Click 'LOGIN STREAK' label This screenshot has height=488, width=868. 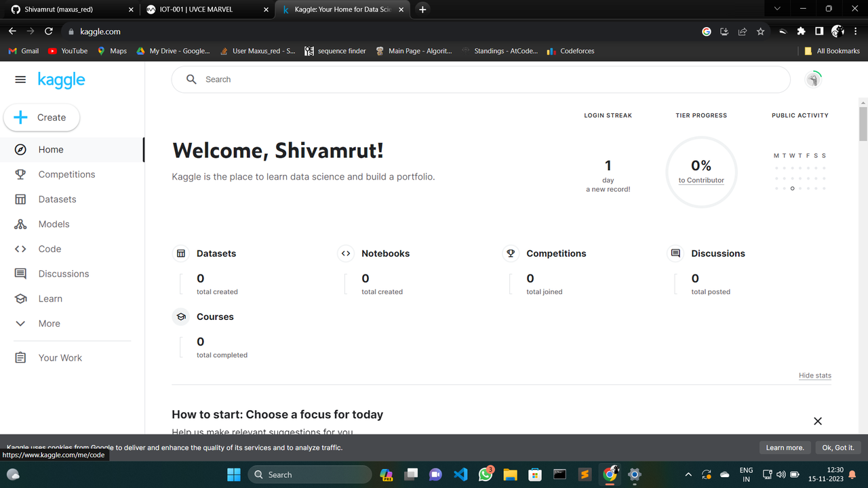pyautogui.click(x=608, y=115)
